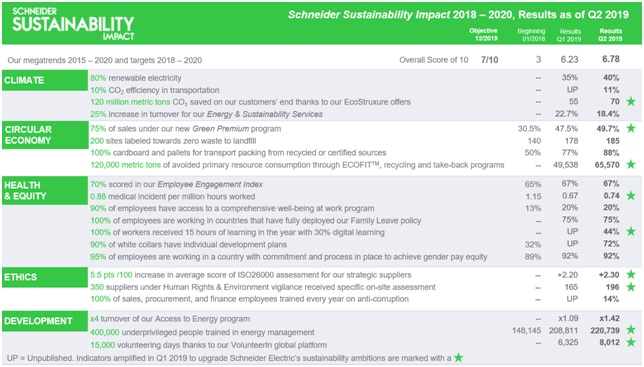Click the 80% renewable electricity indicator text
Screen dimensions: 644x367
[136, 78]
